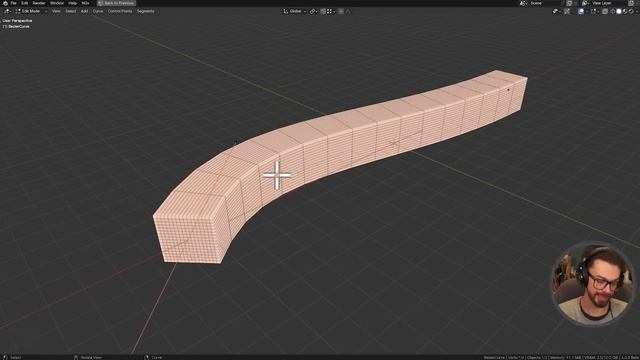This screenshot has width=640, height=360.
Task: Toggle proportional editing icon
Action: tap(341, 11)
